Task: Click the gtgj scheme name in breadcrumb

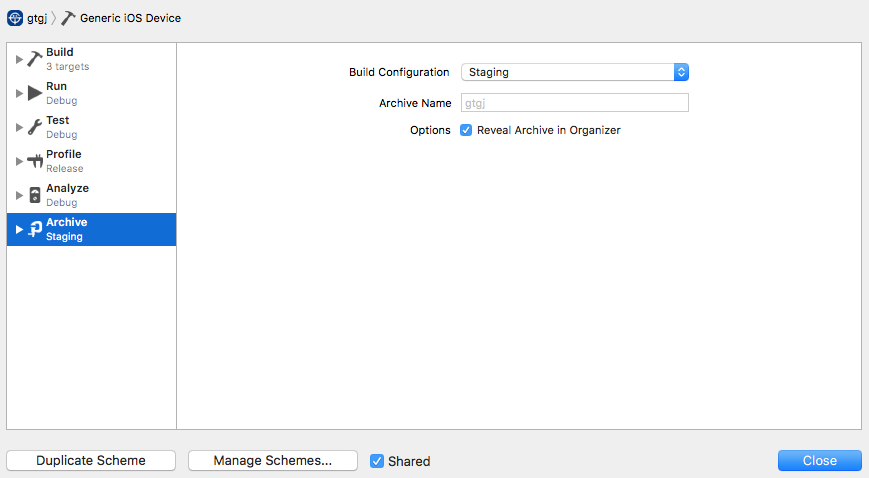Action: click(37, 18)
